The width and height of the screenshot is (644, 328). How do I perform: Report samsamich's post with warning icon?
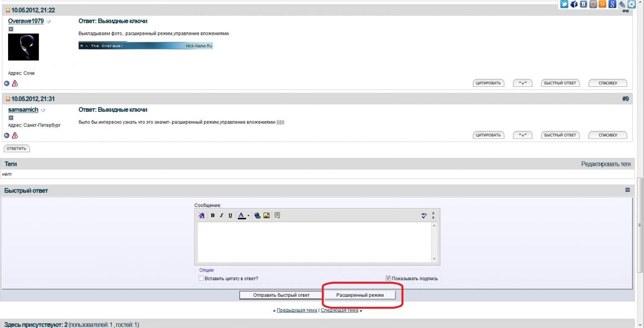click(x=15, y=136)
